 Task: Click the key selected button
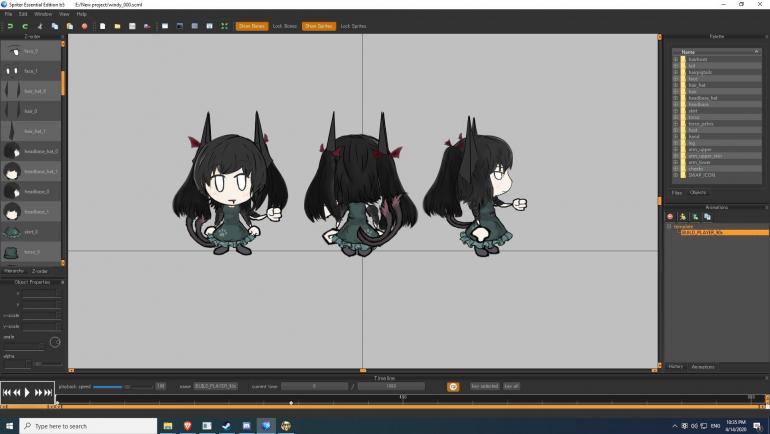[x=484, y=386]
